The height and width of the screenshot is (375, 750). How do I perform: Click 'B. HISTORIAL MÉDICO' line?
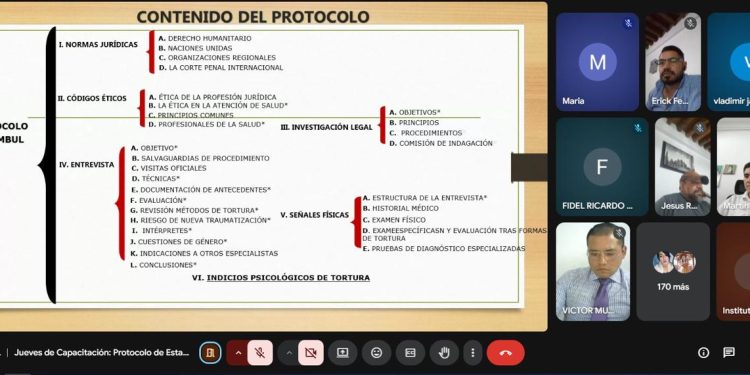point(401,209)
